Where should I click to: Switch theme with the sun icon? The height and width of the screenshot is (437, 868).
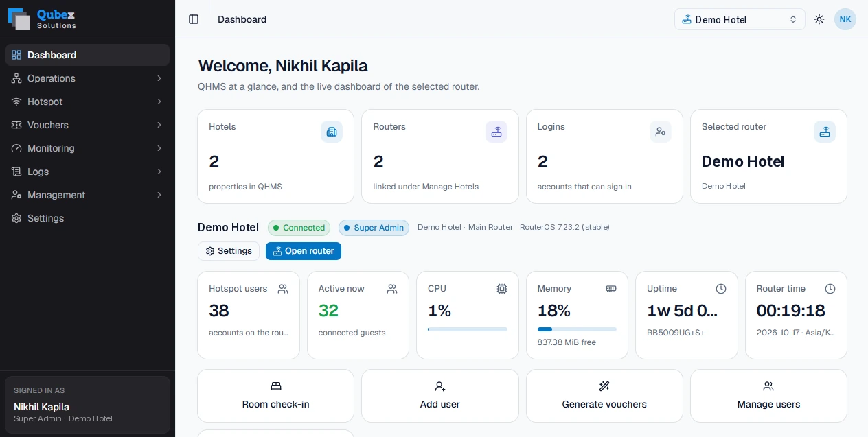click(x=819, y=19)
